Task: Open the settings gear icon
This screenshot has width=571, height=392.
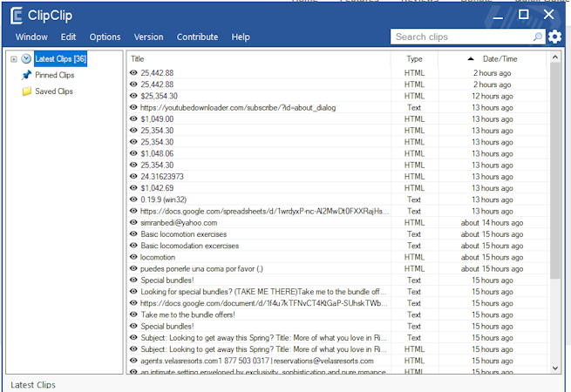Action: tap(554, 37)
